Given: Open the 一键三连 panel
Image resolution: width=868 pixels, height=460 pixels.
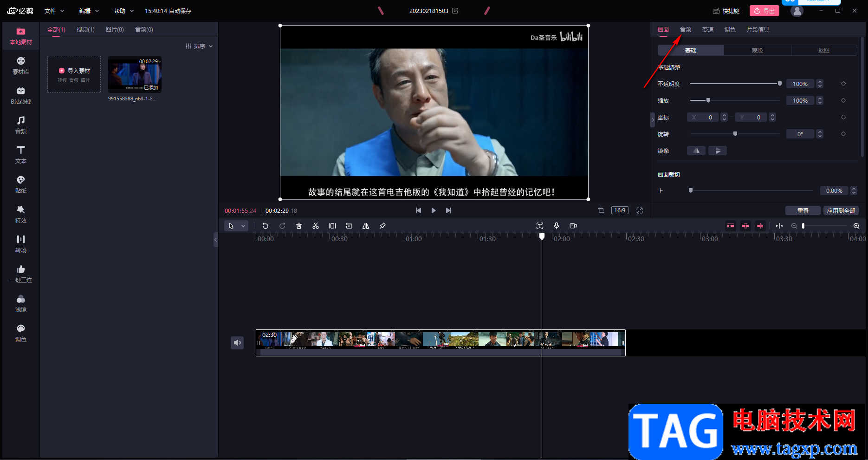Looking at the screenshot, I should (x=21, y=274).
